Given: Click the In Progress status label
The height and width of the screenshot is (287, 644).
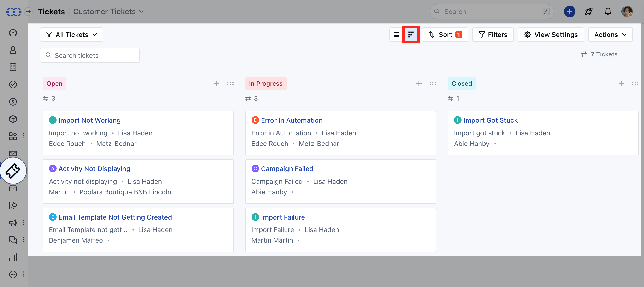Looking at the screenshot, I should [266, 84].
